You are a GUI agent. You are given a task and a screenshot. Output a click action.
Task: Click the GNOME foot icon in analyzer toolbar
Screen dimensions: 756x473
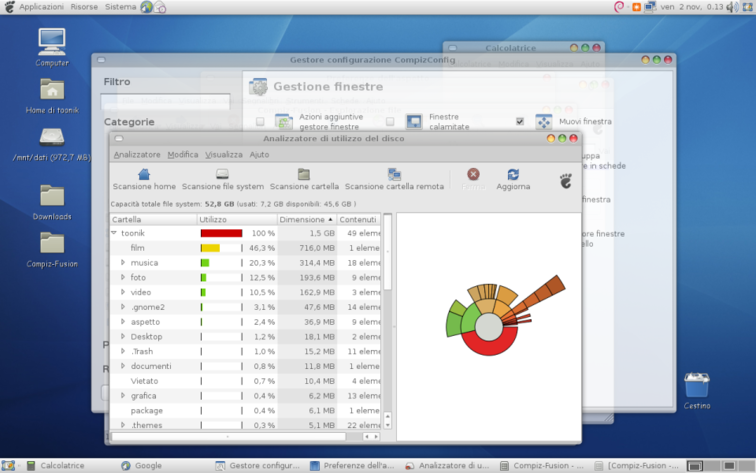click(566, 181)
